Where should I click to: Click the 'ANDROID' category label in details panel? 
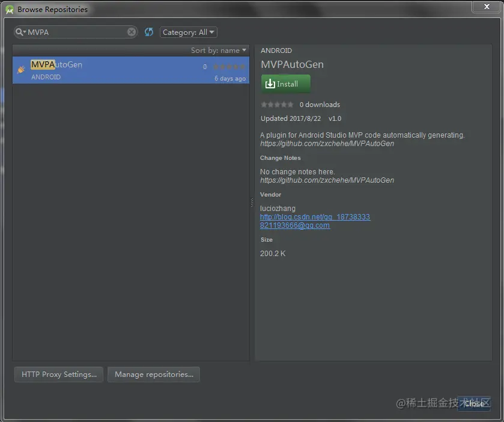[x=276, y=50]
